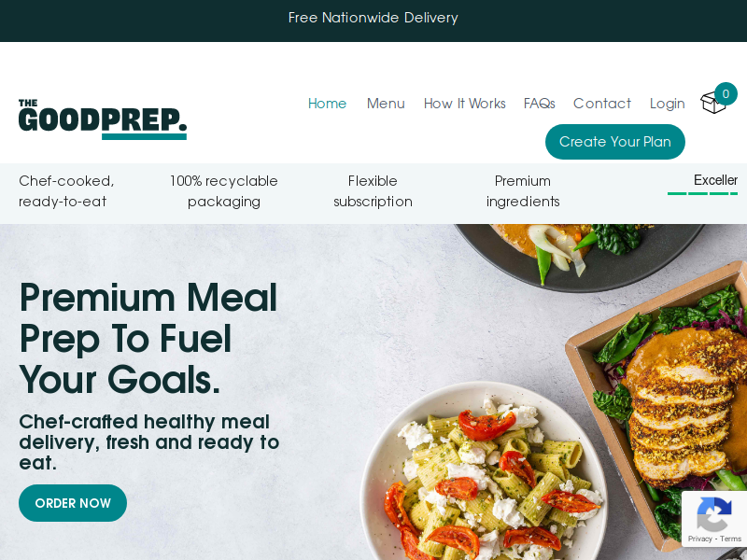Click the pesto pasta bowl image

(x=484, y=476)
